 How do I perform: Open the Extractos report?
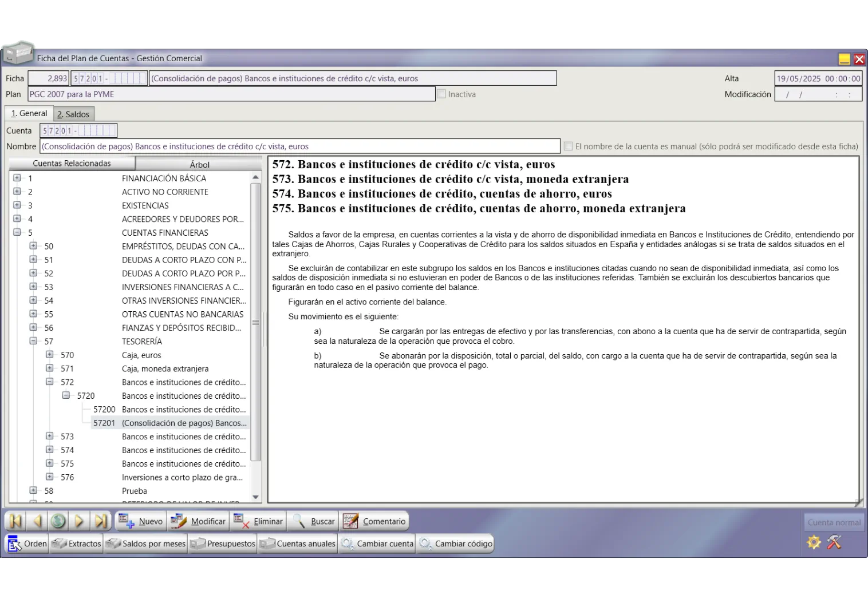(77, 544)
